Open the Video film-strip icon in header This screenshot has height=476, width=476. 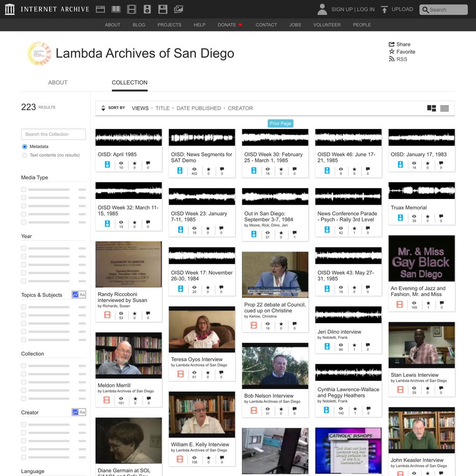[131, 10]
